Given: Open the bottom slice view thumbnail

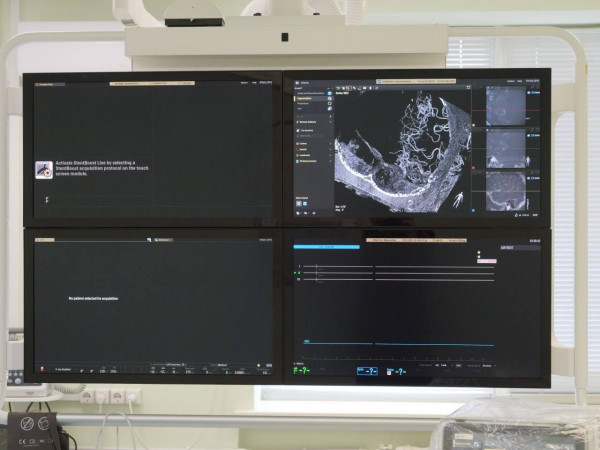Looking at the screenshot, I should pyautogui.click(x=506, y=190).
